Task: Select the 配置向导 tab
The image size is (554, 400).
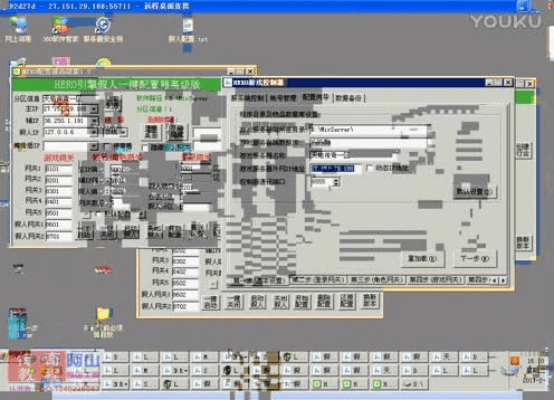Action: point(316,97)
